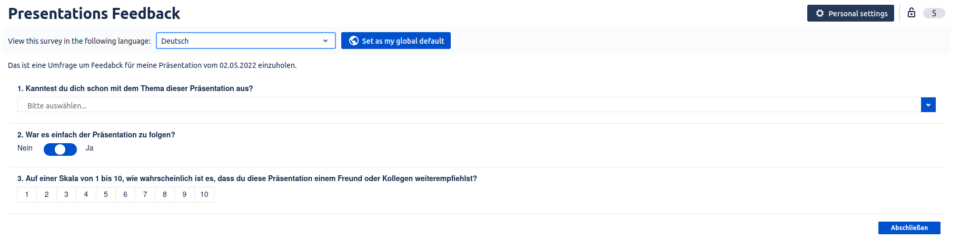
Task: Click Set as my global default
Action: coord(396,41)
